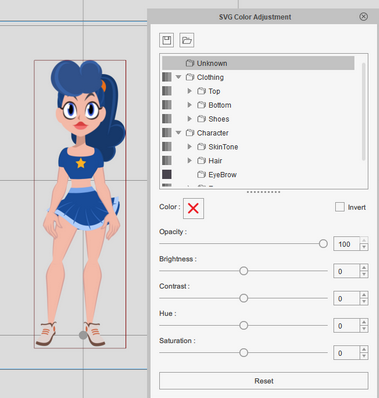Expand the Shoes group arrow
Viewport: 379px width, 398px height.
tap(189, 119)
